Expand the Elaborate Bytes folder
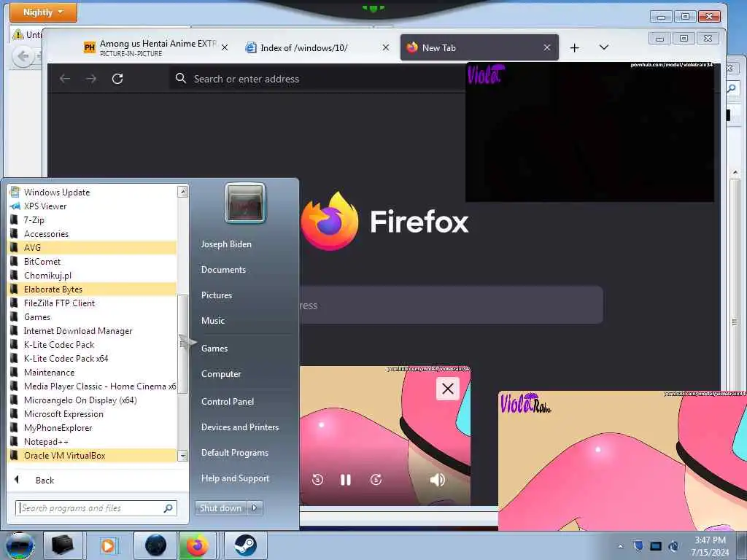 93,289
